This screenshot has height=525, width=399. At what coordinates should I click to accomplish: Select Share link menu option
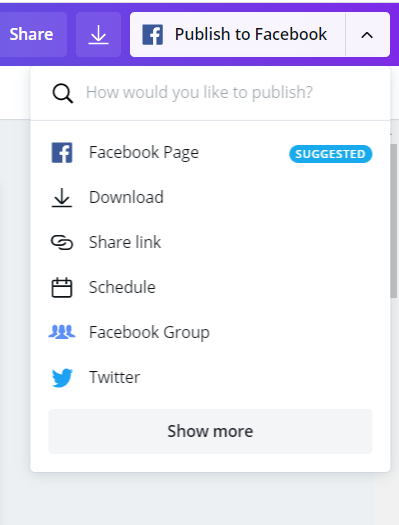pyautogui.click(x=210, y=242)
